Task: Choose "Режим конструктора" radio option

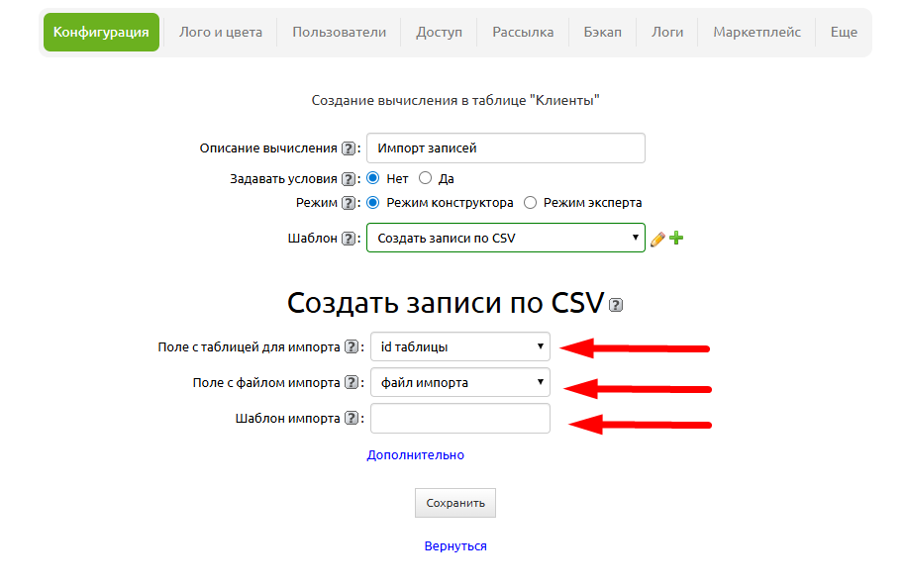Action: (373, 203)
